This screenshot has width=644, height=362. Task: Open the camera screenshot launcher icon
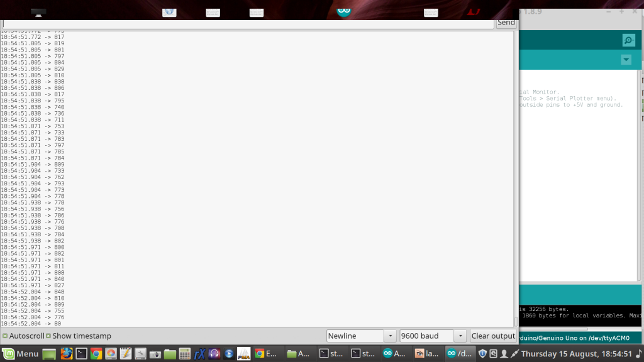click(x=155, y=354)
